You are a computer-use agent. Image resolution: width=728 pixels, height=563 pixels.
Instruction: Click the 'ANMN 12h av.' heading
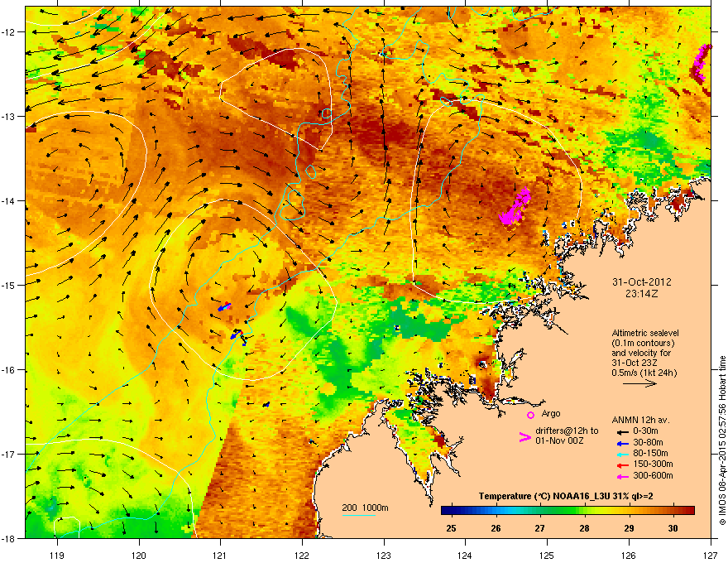coord(640,420)
